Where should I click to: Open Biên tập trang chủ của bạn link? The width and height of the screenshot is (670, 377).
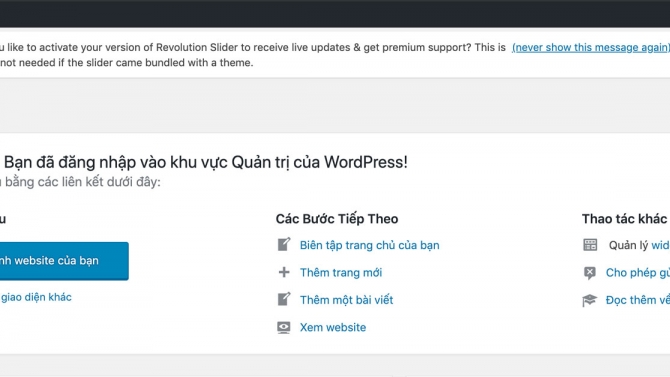click(x=369, y=245)
